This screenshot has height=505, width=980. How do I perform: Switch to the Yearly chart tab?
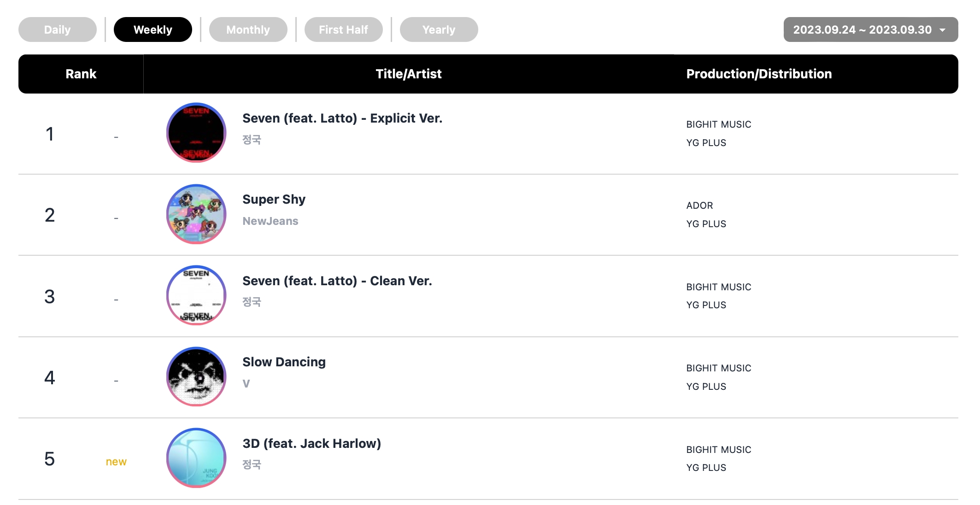439,29
